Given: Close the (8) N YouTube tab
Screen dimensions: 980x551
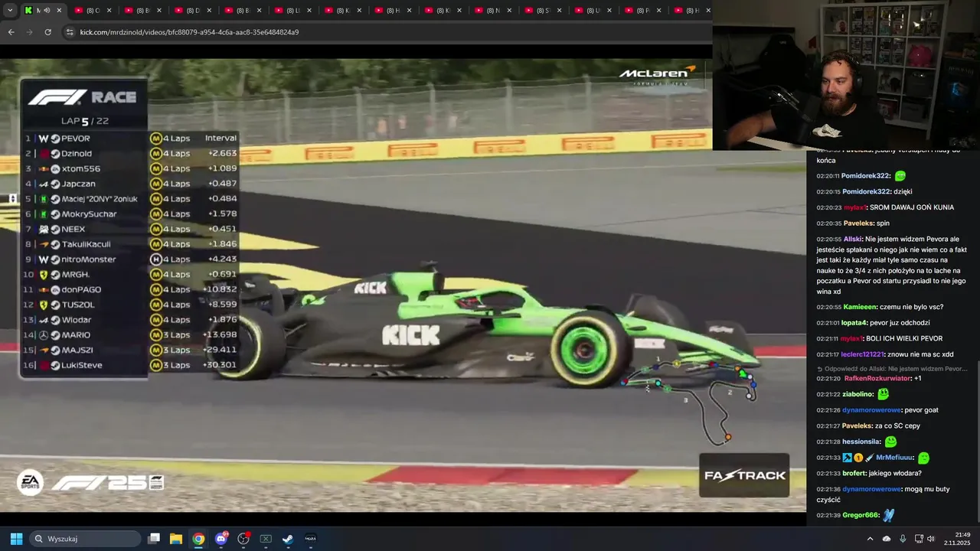Looking at the screenshot, I should [508, 10].
